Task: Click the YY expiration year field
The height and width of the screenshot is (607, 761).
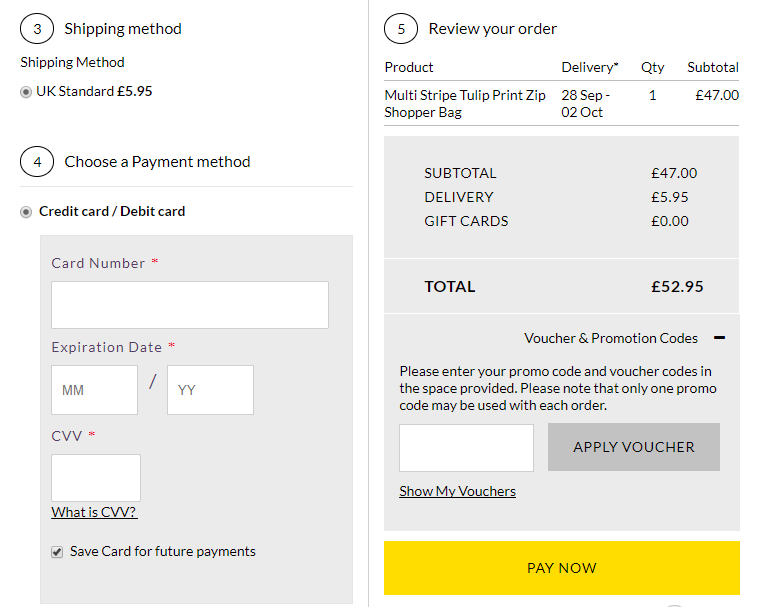Action: click(210, 390)
